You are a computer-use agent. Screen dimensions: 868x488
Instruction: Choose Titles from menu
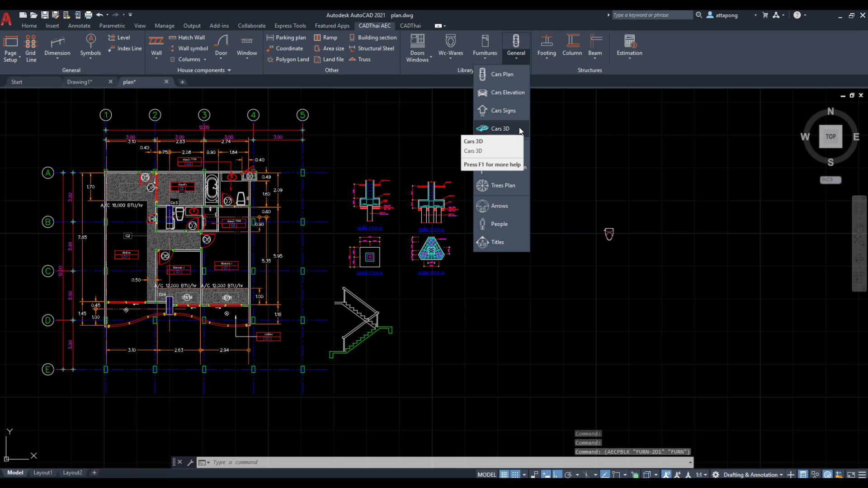pyautogui.click(x=501, y=242)
